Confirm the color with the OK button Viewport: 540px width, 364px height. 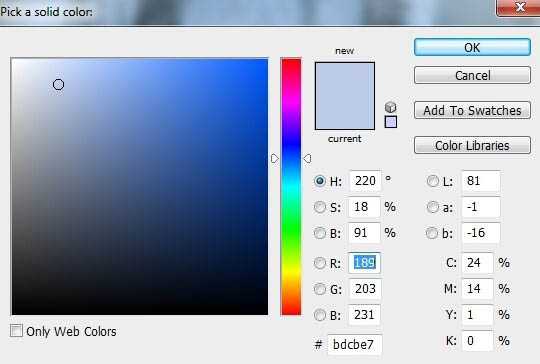coord(472,47)
